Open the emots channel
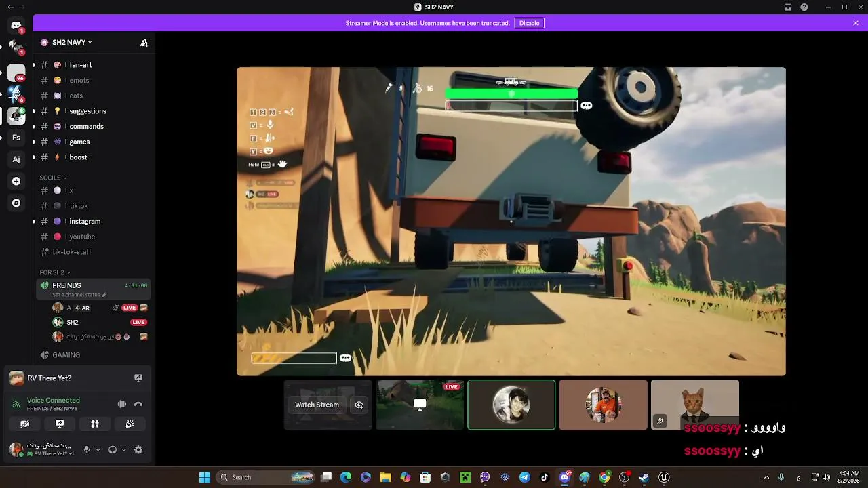 point(93,80)
